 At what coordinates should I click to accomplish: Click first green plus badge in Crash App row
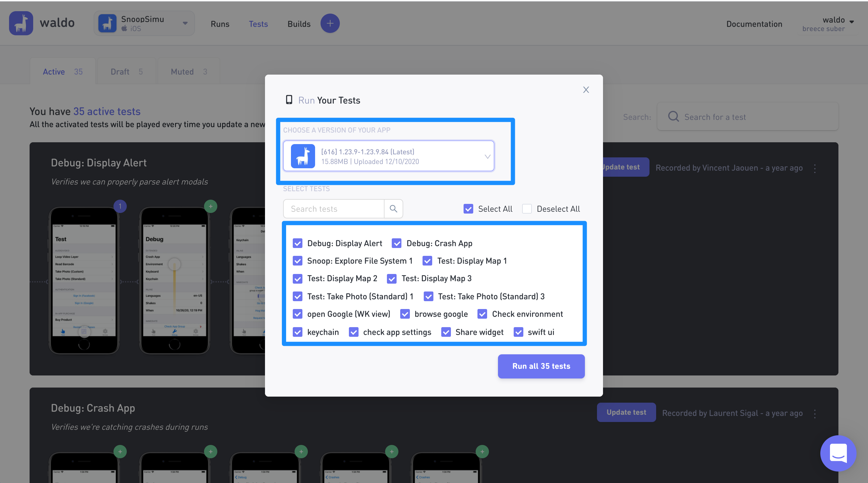coord(120,452)
